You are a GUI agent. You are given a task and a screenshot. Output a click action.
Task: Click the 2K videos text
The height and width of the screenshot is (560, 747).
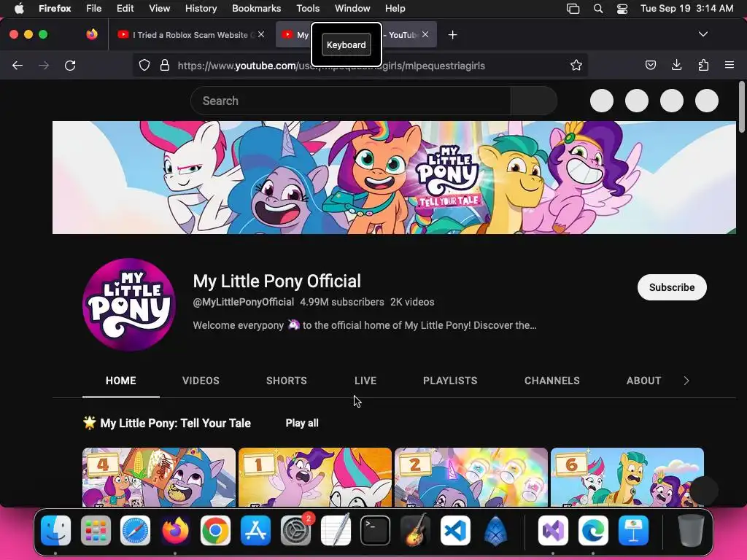coord(412,302)
